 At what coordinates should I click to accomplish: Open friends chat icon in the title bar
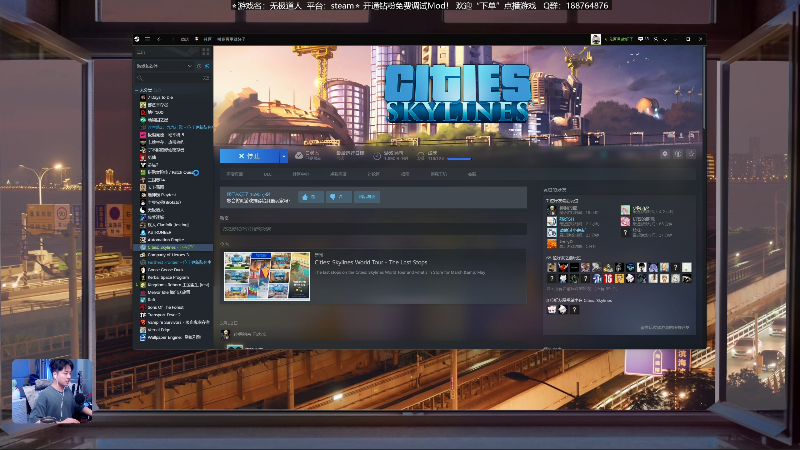641,39
